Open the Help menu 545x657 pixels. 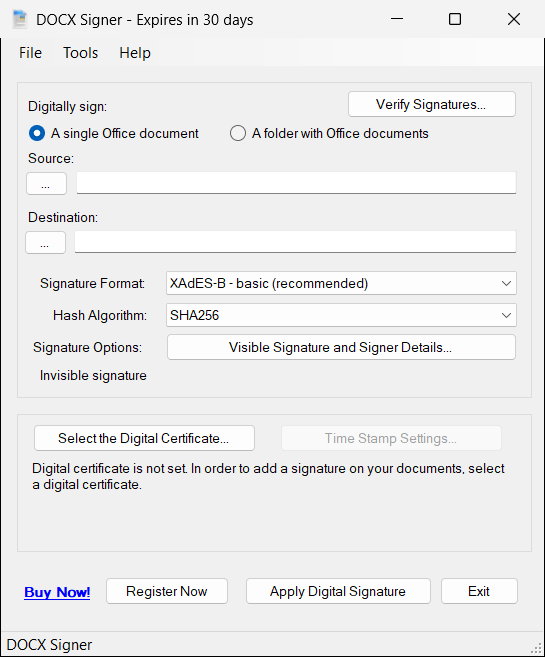pos(135,53)
